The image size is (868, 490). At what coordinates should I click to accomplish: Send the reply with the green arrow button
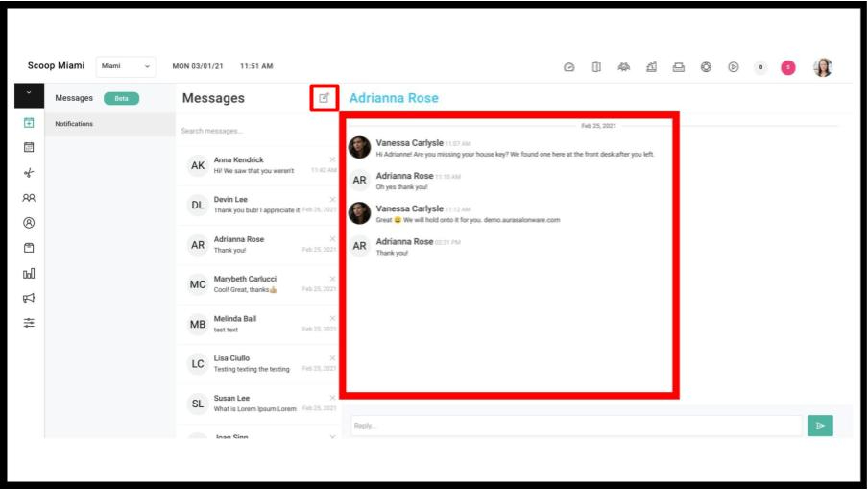coord(820,426)
